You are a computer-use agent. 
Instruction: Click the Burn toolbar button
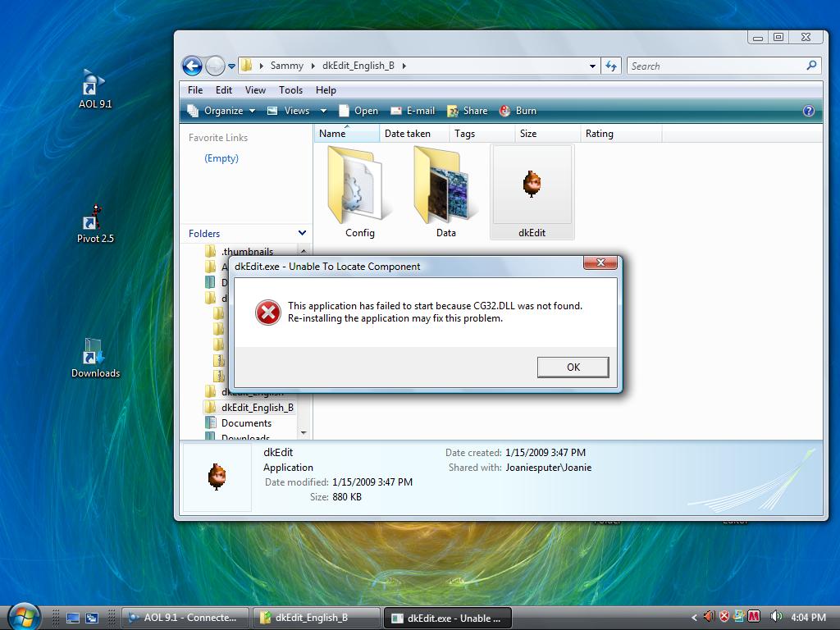pyautogui.click(x=518, y=111)
